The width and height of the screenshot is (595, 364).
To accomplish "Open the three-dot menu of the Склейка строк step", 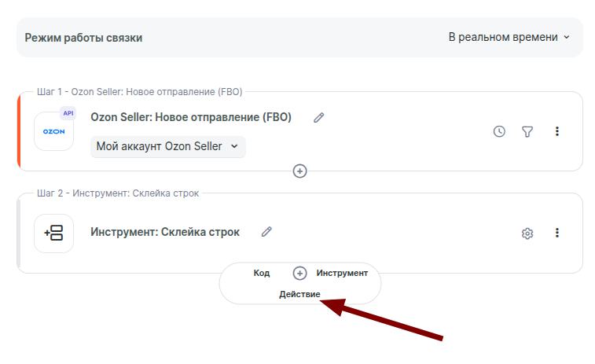I will click(x=557, y=233).
